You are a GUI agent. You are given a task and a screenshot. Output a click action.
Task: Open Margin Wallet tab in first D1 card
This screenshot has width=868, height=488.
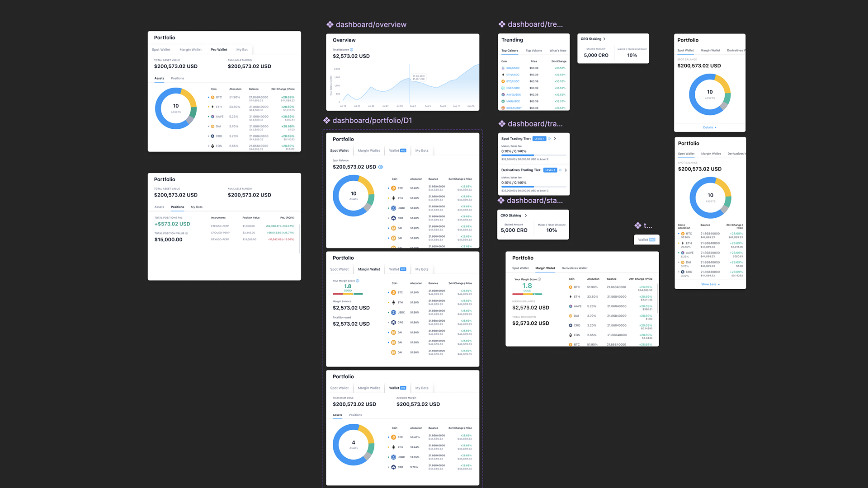coord(369,151)
